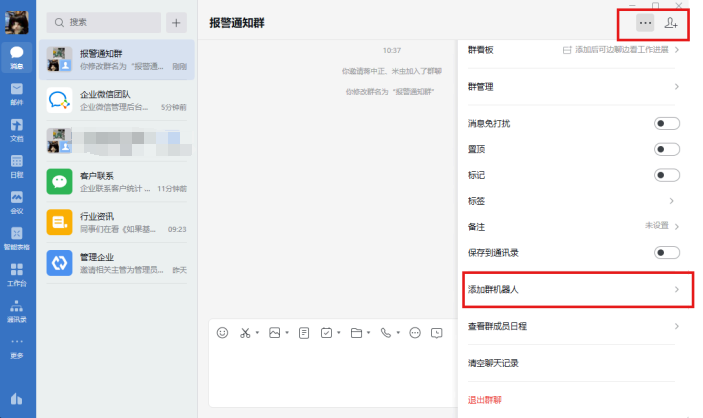Click the chat history clock icon

437,333
